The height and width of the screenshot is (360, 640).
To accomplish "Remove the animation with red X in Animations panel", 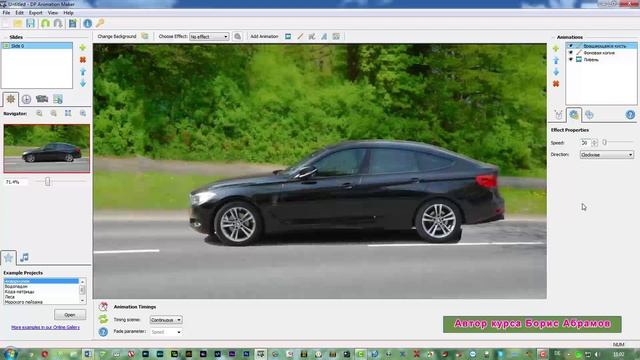I will click(556, 84).
